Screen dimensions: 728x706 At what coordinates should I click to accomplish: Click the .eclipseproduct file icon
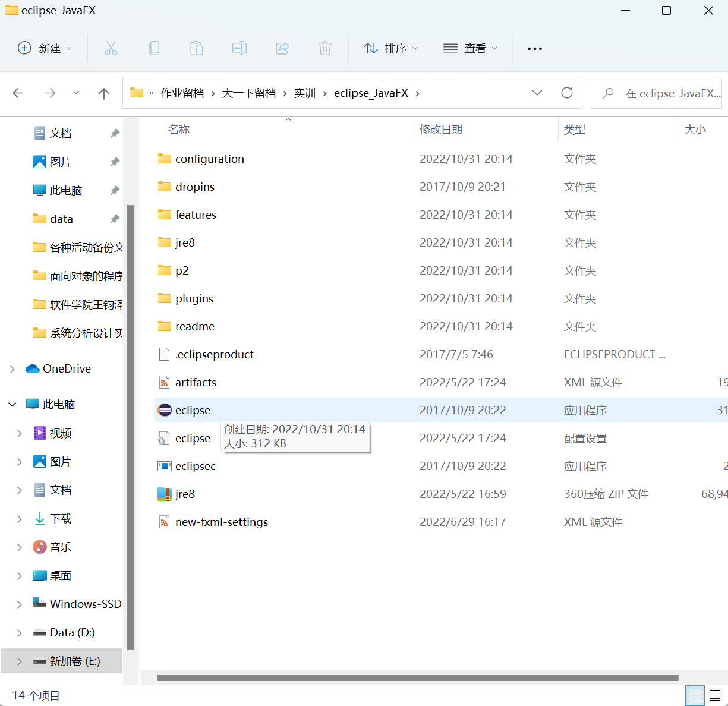(x=164, y=354)
